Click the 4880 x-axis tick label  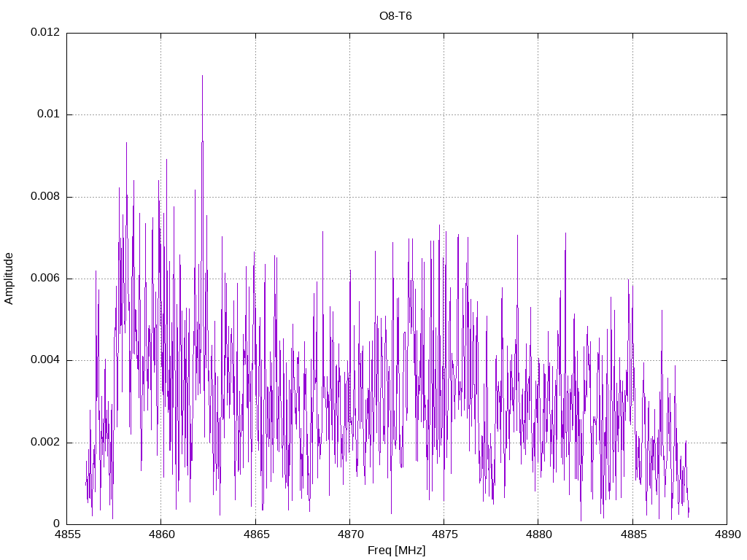point(538,534)
